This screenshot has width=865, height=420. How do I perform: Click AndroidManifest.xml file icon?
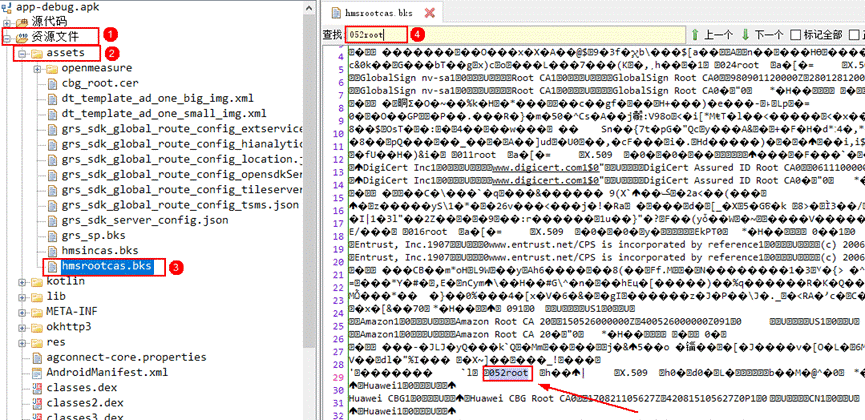[x=37, y=373]
